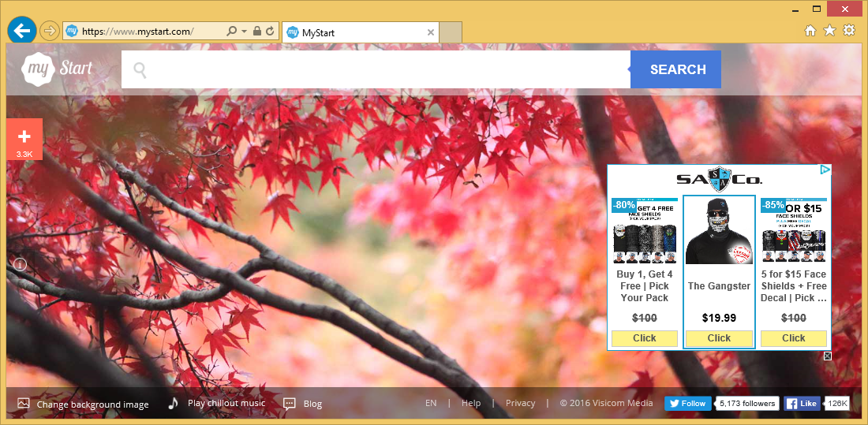
Task: Open the Privacy link in footer
Action: pyautogui.click(x=520, y=404)
